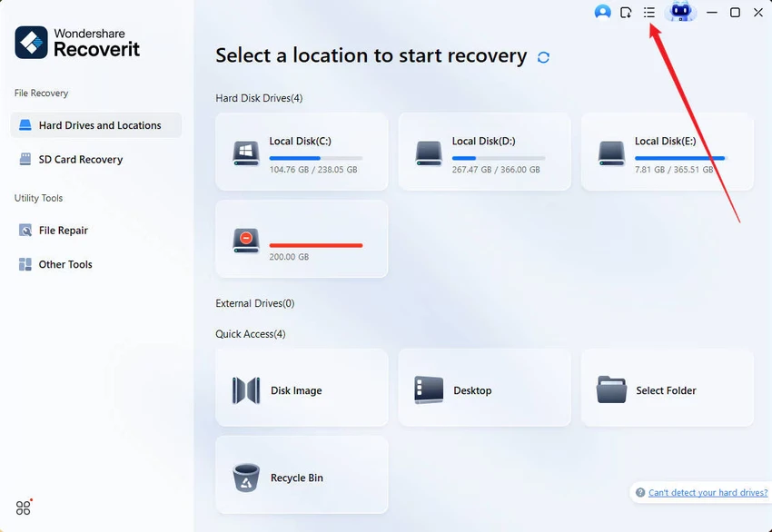
Task: Open the app grid icon at bottom-left
Action: (x=24, y=507)
